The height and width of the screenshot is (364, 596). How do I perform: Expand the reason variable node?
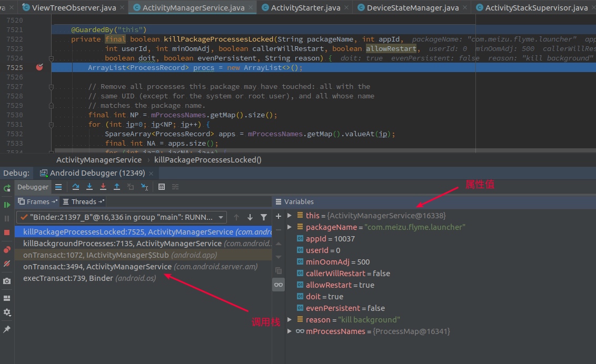click(x=289, y=320)
